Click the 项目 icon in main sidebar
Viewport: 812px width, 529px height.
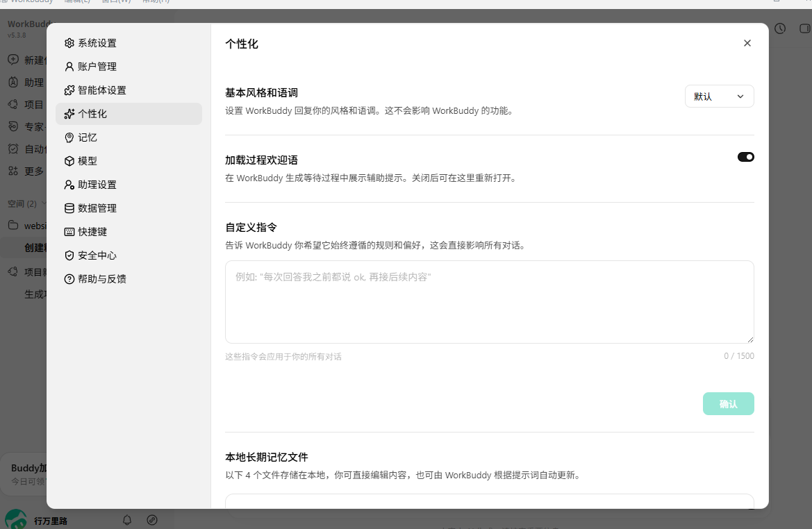click(x=13, y=104)
